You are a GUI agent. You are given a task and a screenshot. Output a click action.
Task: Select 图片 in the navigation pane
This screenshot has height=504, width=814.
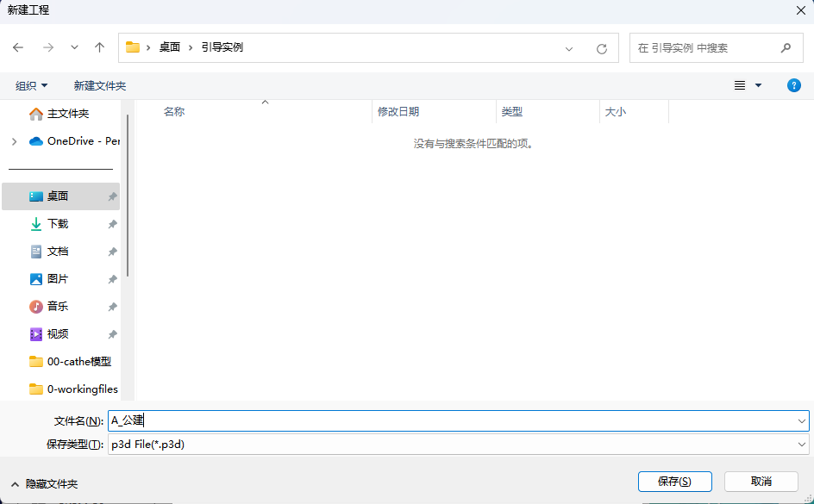pos(58,279)
